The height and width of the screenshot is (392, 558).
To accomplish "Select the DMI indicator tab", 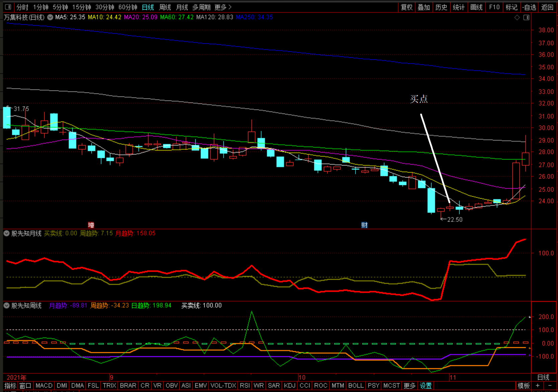I will point(62,386).
